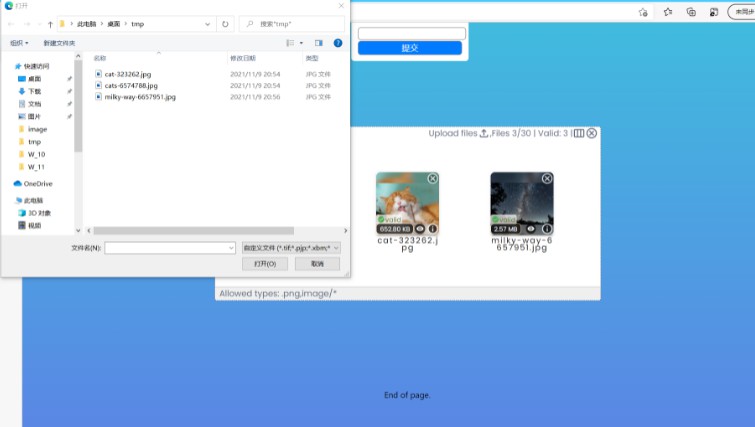The image size is (755, 427).
Task: Expand the file name combo box arrow
Action: coord(230,247)
